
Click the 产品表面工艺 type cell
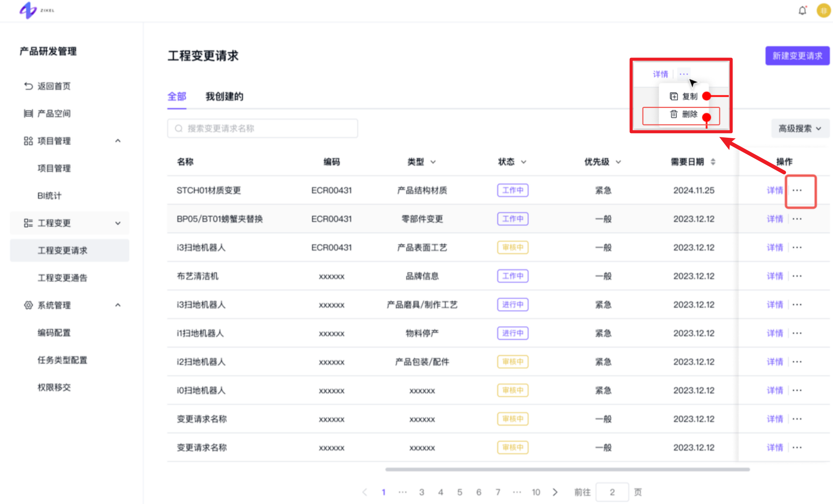[422, 248]
